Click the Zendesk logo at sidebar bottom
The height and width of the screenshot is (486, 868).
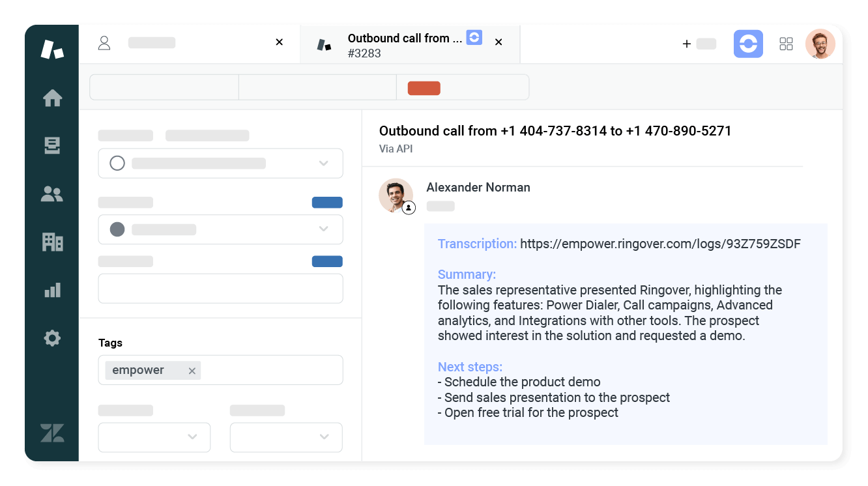pyautogui.click(x=51, y=433)
